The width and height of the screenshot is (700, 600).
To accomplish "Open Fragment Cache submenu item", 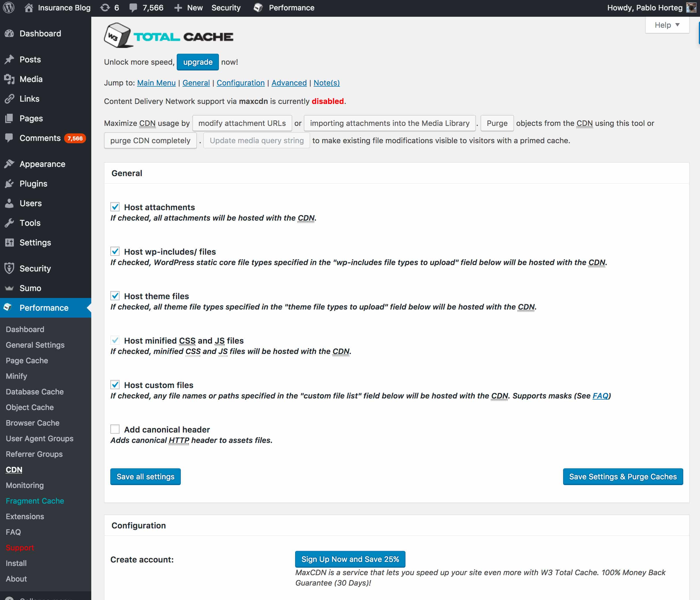I will 35,501.
